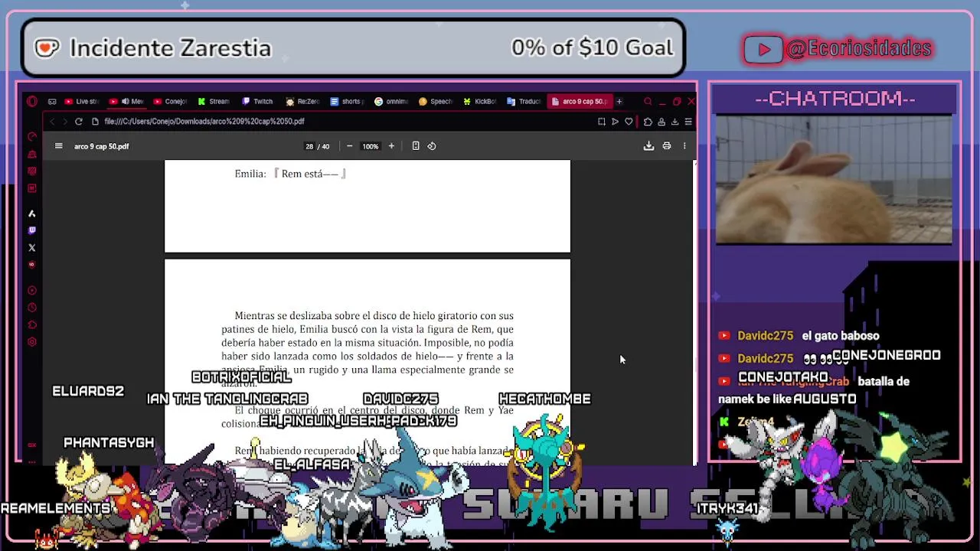980x551 pixels.
Task: Open the PDF viewer more actions menu
Action: [x=684, y=146]
